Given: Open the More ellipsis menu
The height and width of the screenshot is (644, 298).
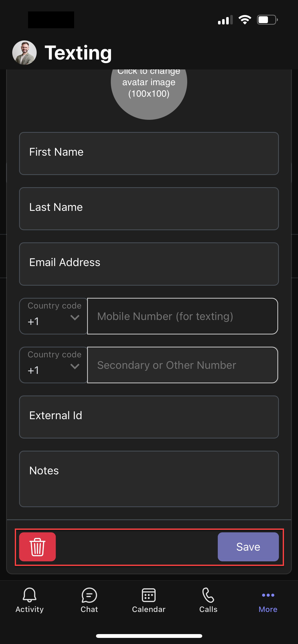Looking at the screenshot, I should click(268, 595).
